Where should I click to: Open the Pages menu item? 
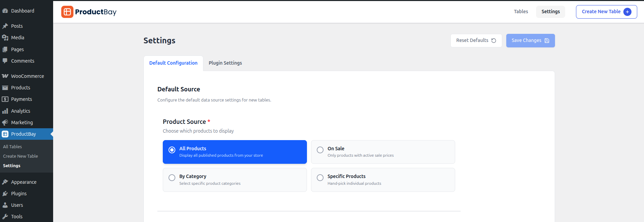coord(26,49)
